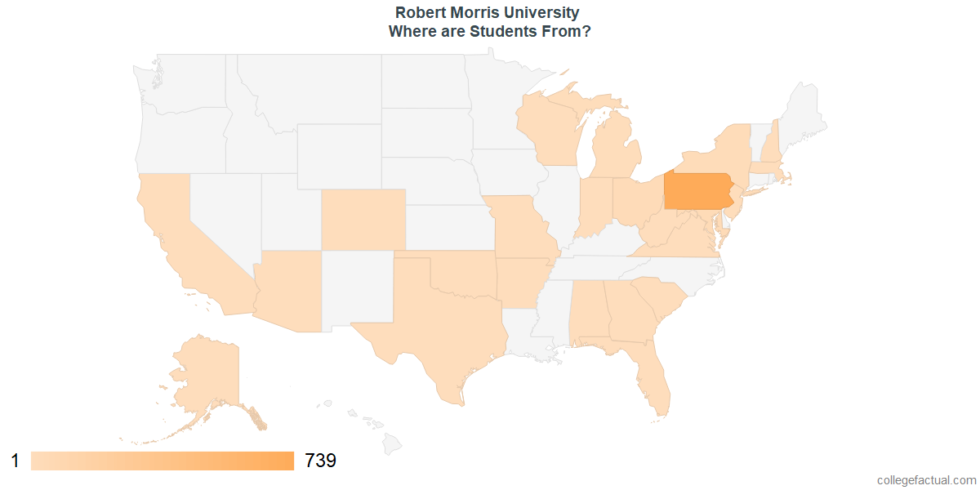The width and height of the screenshot is (980, 490).
Task: Click the orange gradient legend bar
Action: [163, 461]
